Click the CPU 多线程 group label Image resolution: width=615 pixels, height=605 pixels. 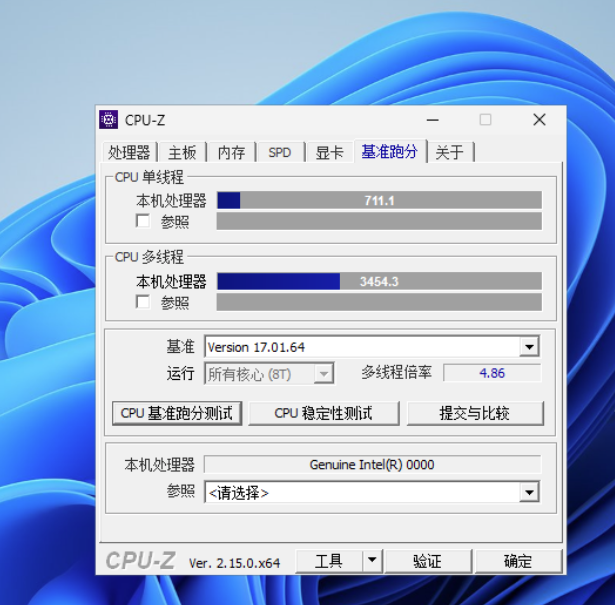[149, 257]
